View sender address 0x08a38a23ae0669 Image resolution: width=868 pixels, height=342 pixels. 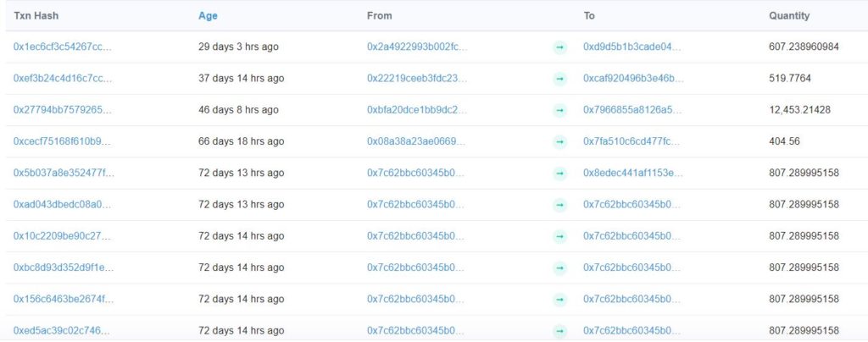pyautogui.click(x=416, y=141)
